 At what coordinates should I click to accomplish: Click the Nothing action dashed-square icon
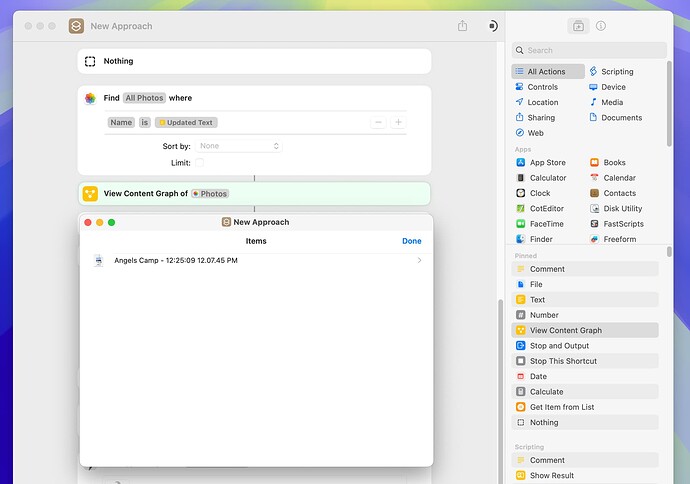click(x=90, y=61)
